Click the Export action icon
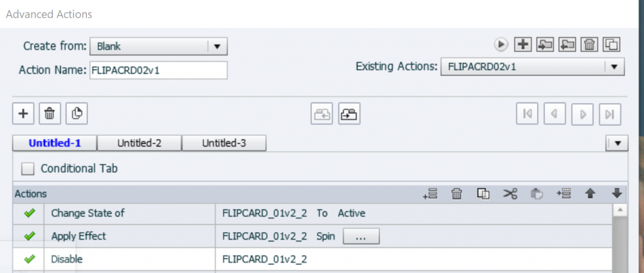 568,44
